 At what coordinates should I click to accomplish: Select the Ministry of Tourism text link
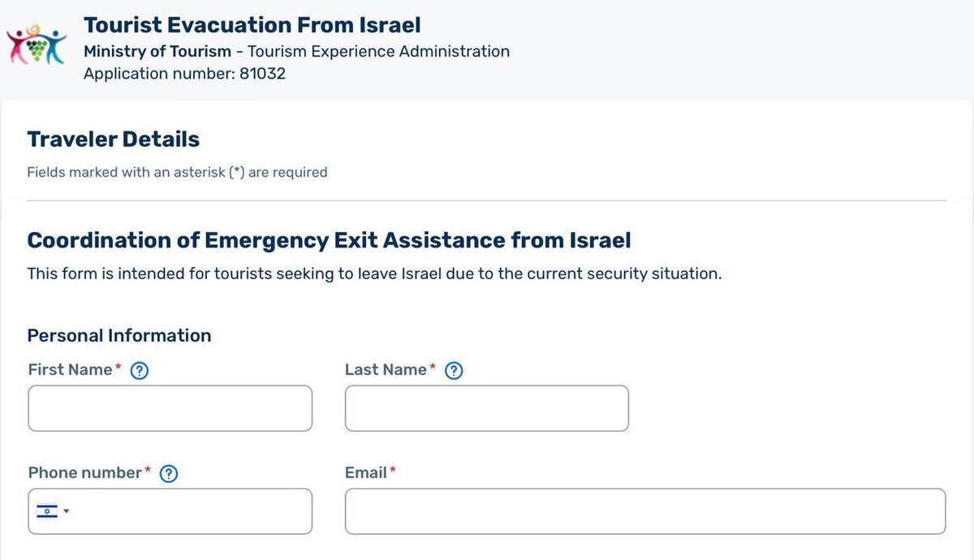[x=157, y=51]
